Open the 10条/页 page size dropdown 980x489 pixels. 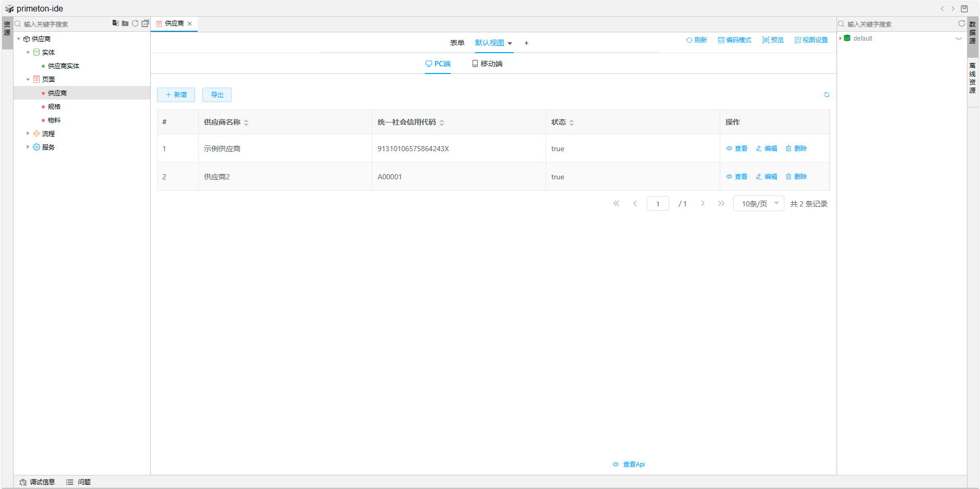[x=758, y=204]
